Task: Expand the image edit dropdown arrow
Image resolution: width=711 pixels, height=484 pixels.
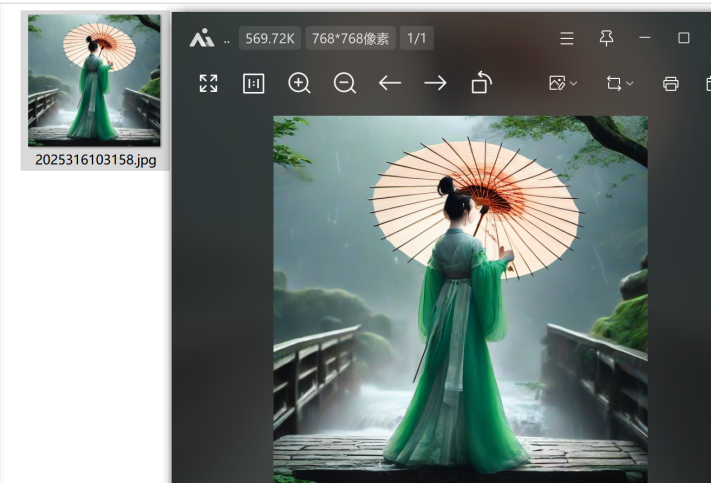Action: pos(574,83)
